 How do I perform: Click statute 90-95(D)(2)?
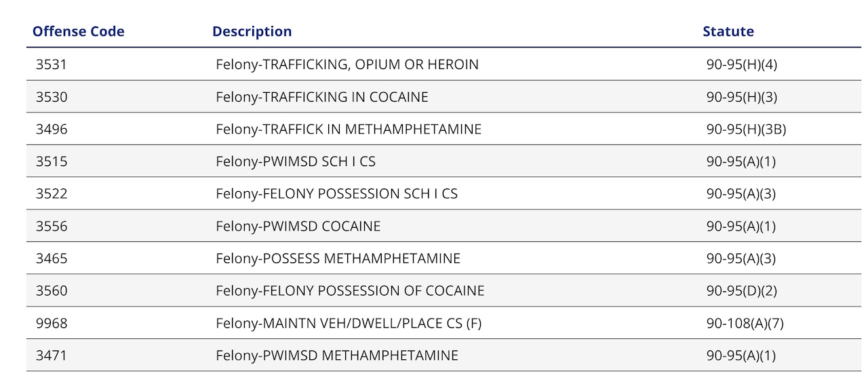click(741, 291)
